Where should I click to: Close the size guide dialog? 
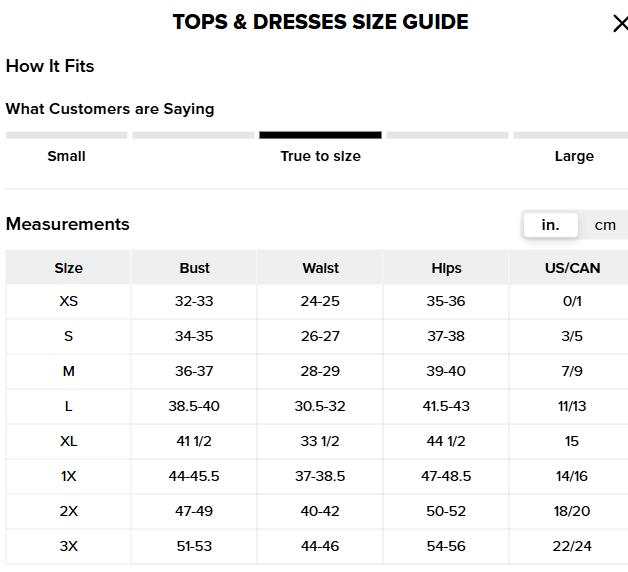(x=619, y=24)
